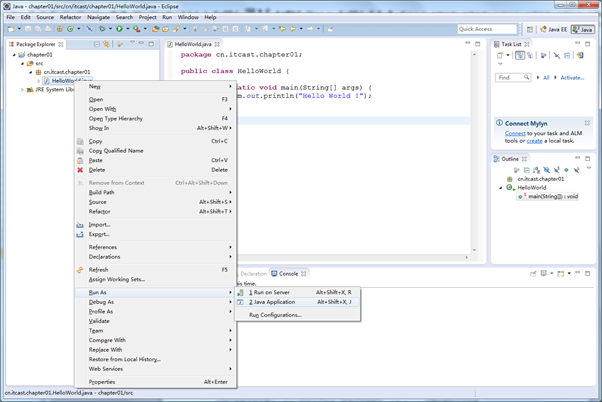Screen dimensions: 602x402
Task: Click the Back navigation arrow in toolbar
Action: pos(293,29)
